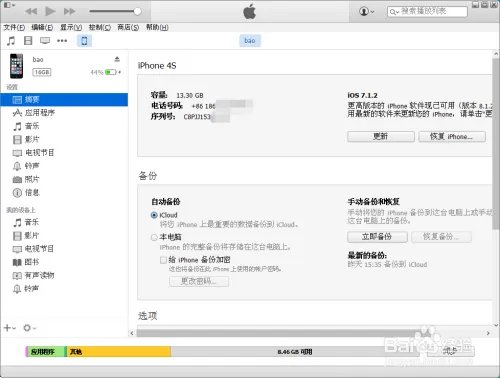Open the 帮助(H) menu
Image resolution: width=500 pixels, height=378 pixels.
pyautogui.click(x=157, y=27)
